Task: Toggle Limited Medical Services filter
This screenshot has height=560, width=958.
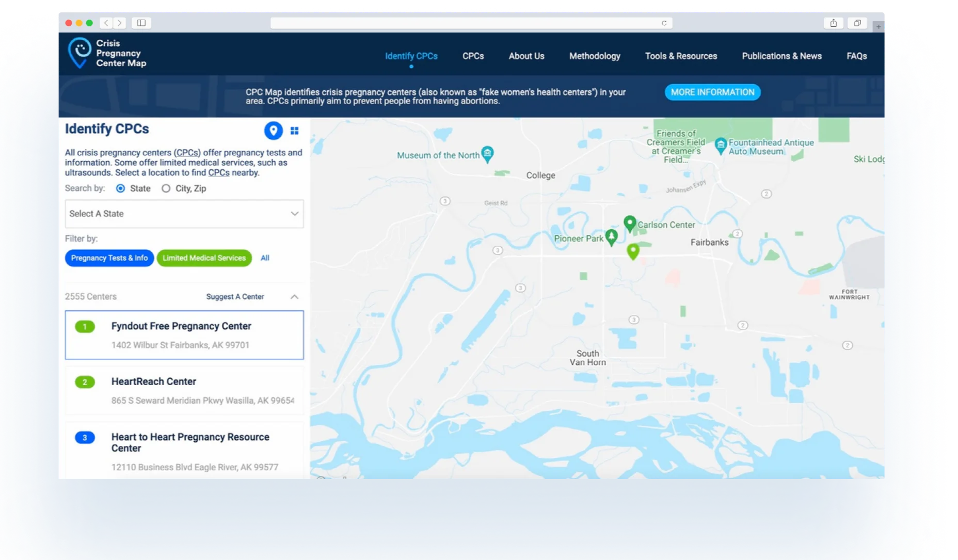Action: coord(204,258)
